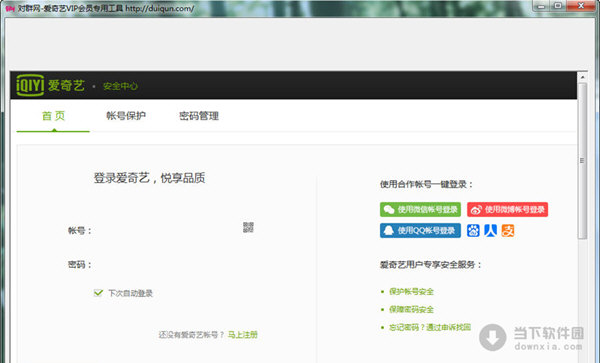Click the QR code login icon

click(248, 227)
